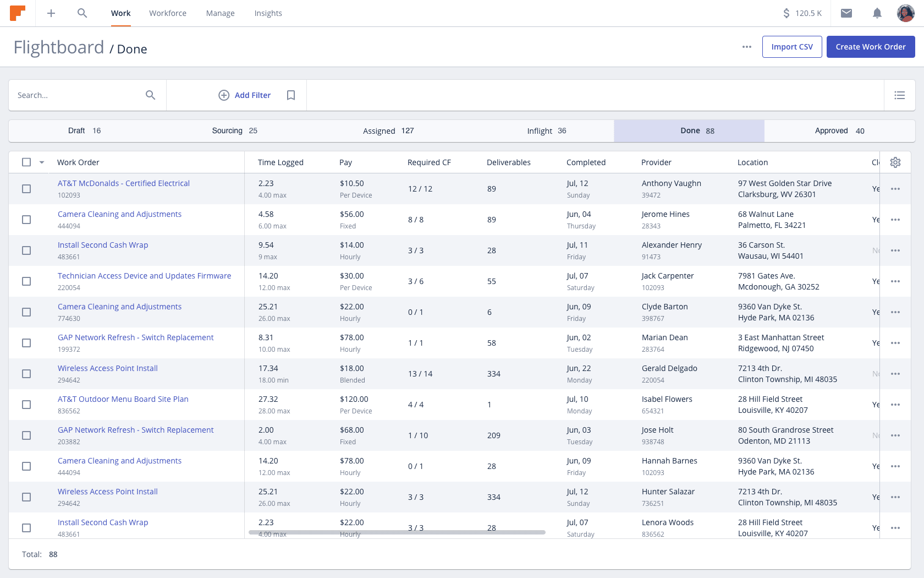Click the Import CSV button
Viewport: 924px width, 578px height.
point(792,47)
